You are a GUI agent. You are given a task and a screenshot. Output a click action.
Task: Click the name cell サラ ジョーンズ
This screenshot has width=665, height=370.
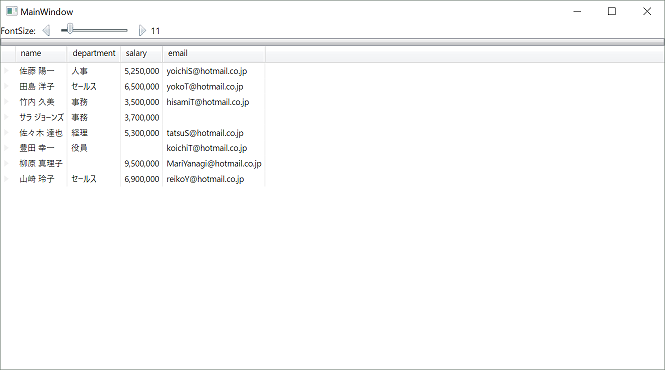pos(41,117)
